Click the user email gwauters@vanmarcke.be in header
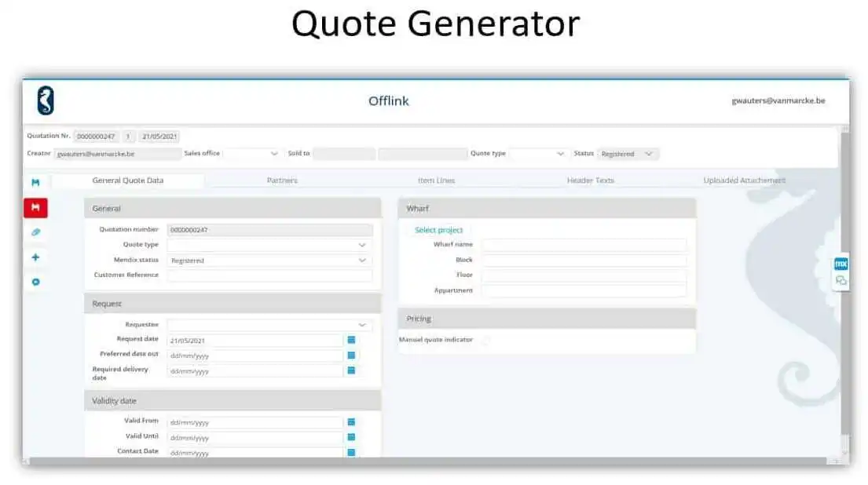The image size is (868, 485). click(x=778, y=100)
